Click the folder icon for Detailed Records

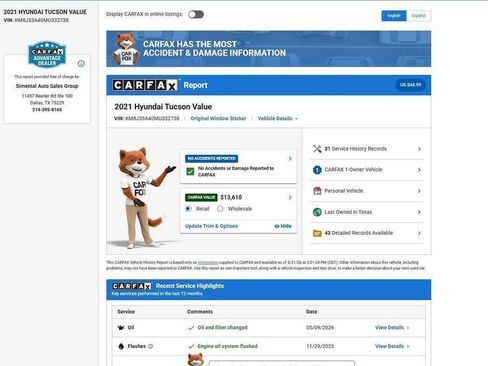[317, 233]
